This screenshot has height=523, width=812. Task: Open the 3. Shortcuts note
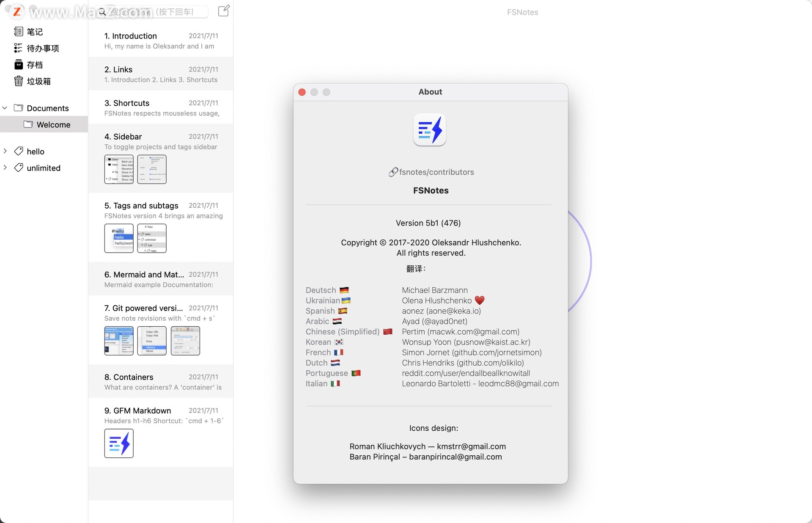click(x=161, y=107)
